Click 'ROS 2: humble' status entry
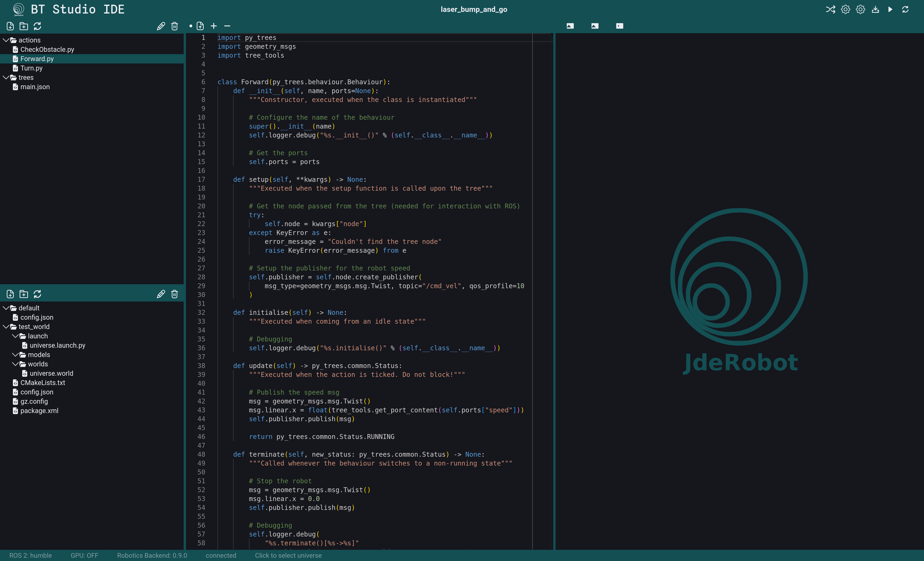Viewport: 924px width, 561px height. tap(30, 555)
